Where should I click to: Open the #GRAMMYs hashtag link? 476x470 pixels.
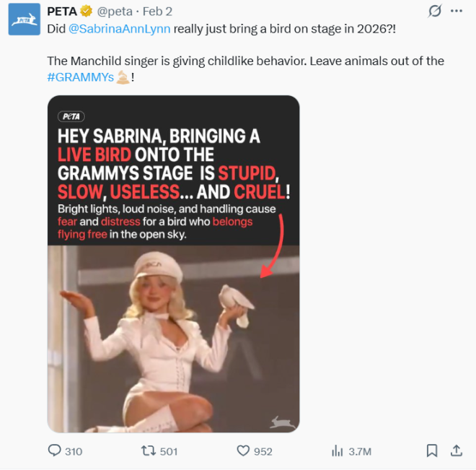[x=81, y=77]
